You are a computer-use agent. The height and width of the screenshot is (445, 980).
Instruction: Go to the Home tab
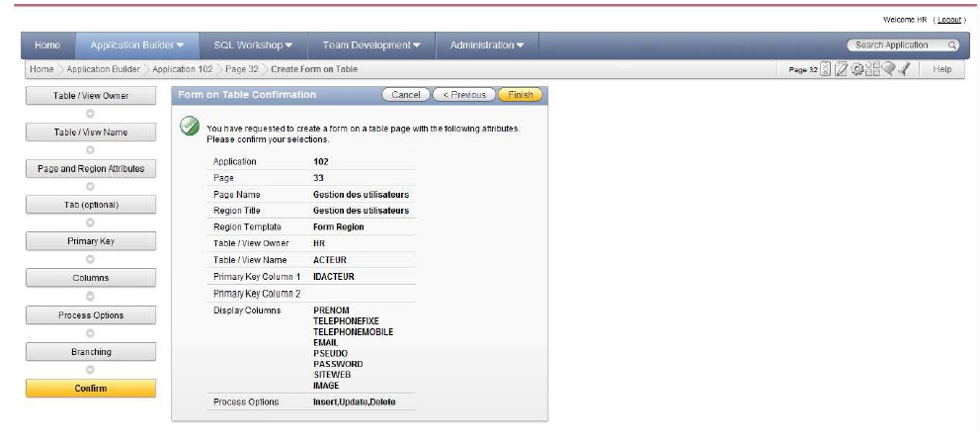tap(47, 45)
